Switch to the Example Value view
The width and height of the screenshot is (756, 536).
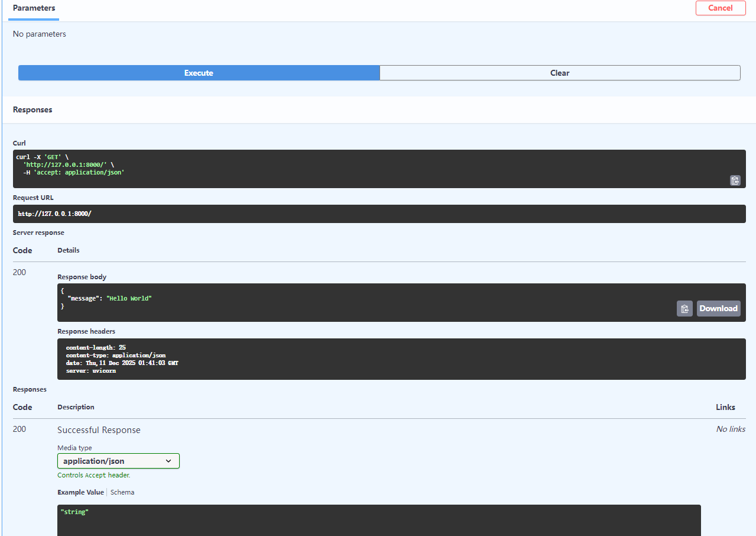80,492
